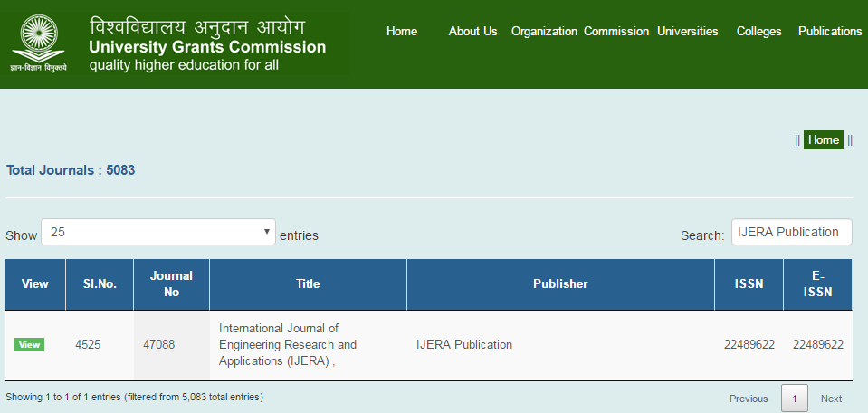Click the green Home breadcrumb button

[x=823, y=140]
